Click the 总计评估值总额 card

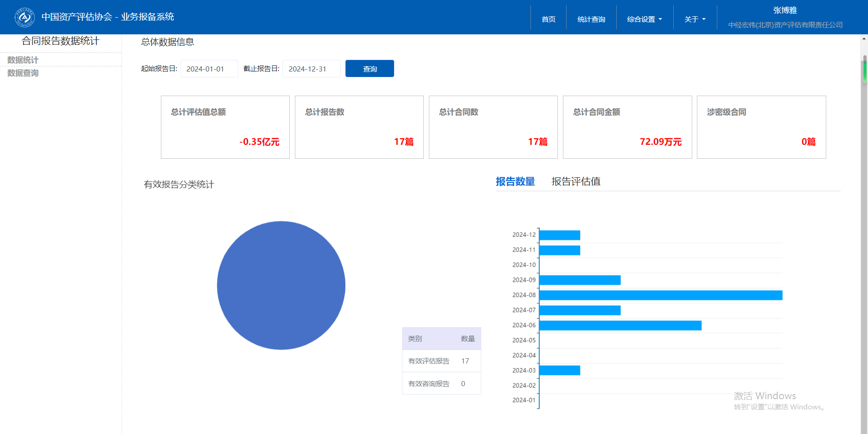225,127
